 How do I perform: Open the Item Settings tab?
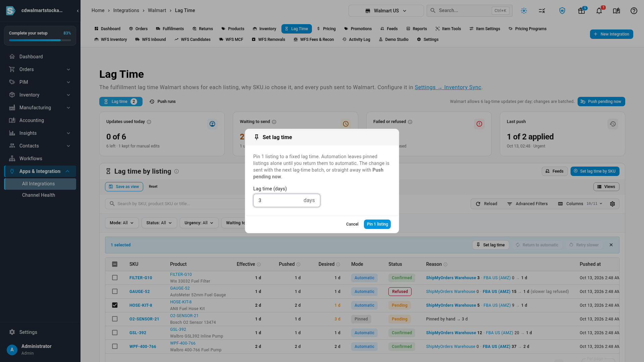click(x=485, y=29)
